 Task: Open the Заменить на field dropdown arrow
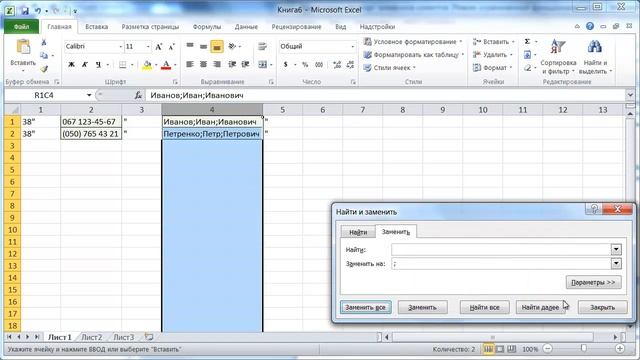coord(616,264)
